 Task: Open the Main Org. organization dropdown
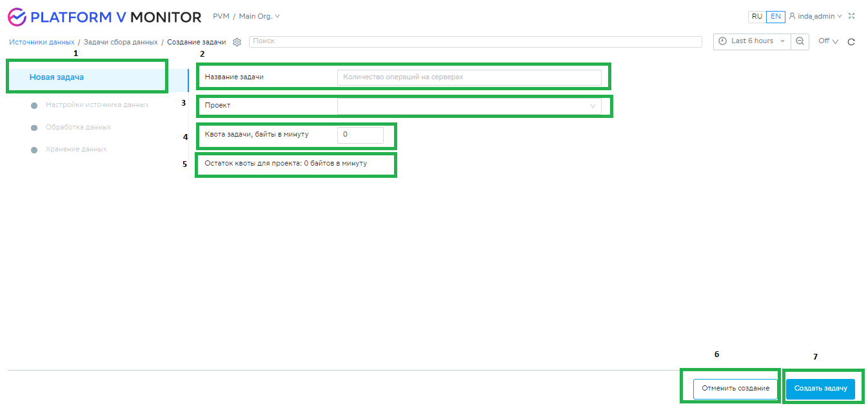(259, 16)
